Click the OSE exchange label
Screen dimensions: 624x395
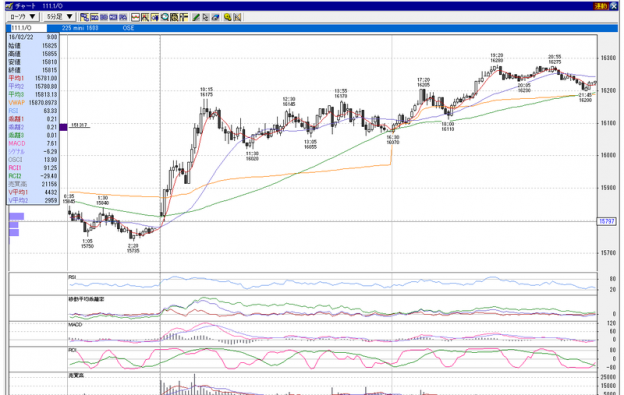pos(129,28)
